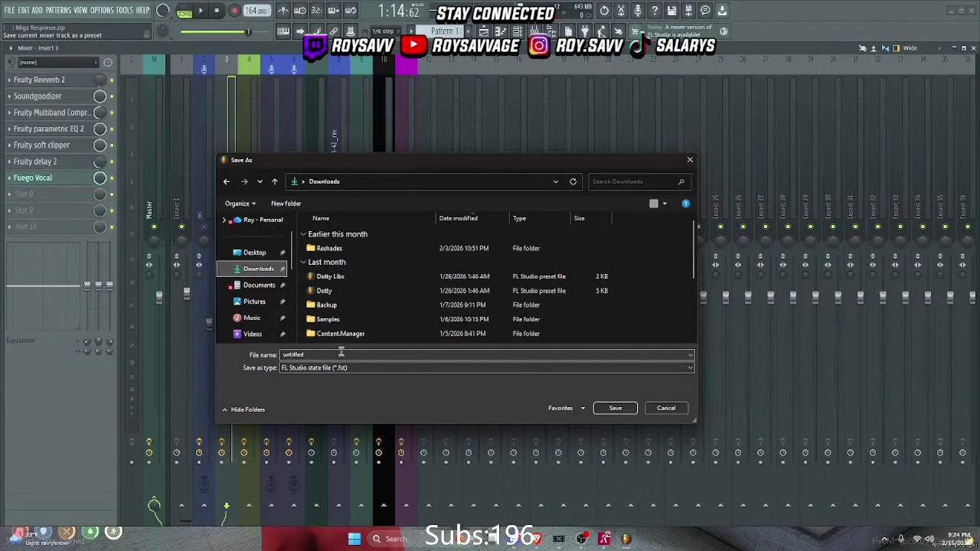
Task: Open recent locations dropdown arrow
Action: coord(260,181)
